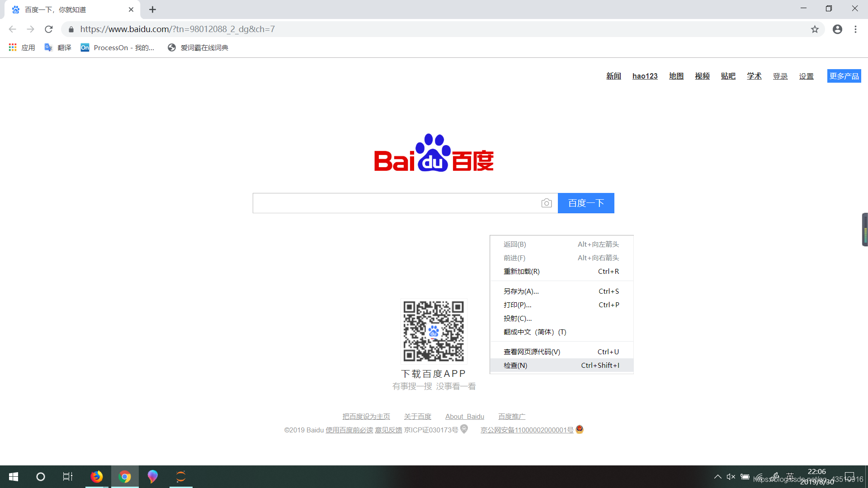Open the 设置 settings link
868x488 pixels.
pos(806,76)
